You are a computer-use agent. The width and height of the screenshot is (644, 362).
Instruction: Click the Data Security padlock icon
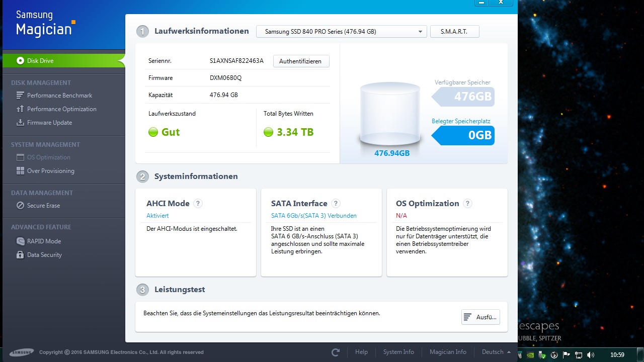point(20,255)
